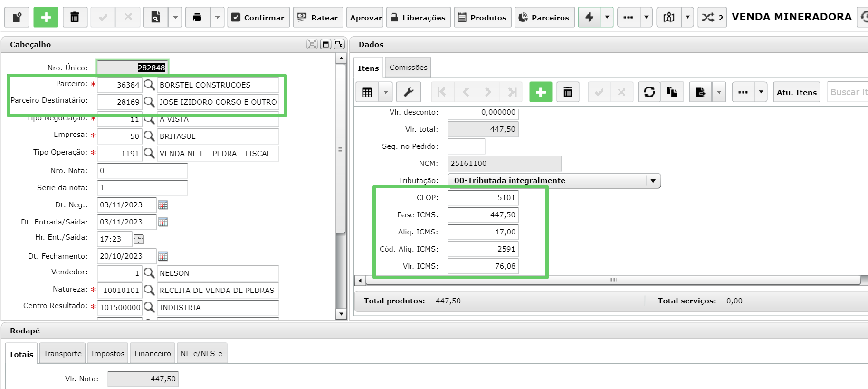Click the Nro. Nota input field
The height and width of the screenshot is (389, 868).
click(143, 170)
